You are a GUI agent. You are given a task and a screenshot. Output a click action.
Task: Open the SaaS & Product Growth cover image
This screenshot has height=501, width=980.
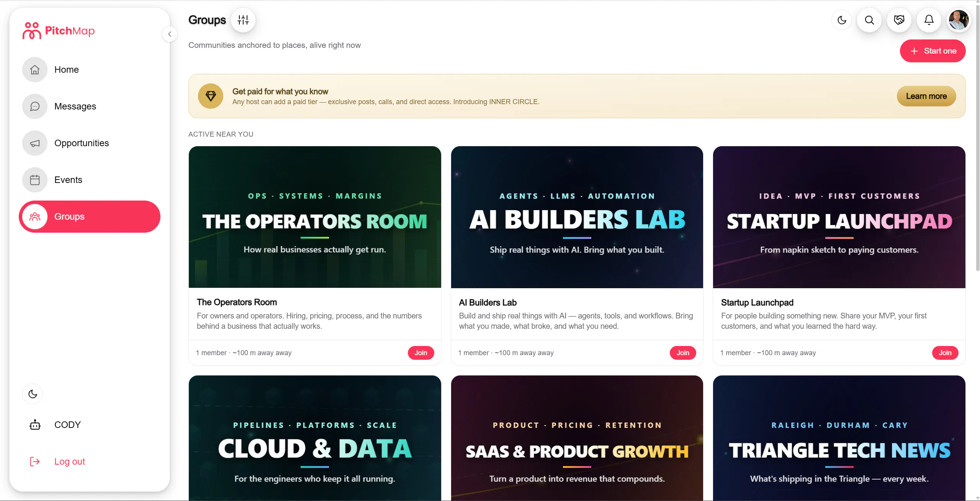coord(577,438)
